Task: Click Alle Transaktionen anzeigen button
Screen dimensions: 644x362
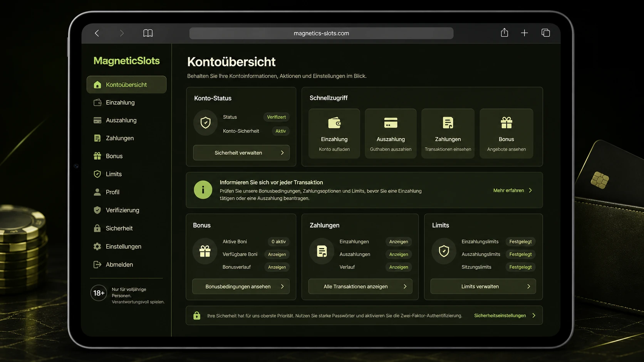Action: point(360,287)
